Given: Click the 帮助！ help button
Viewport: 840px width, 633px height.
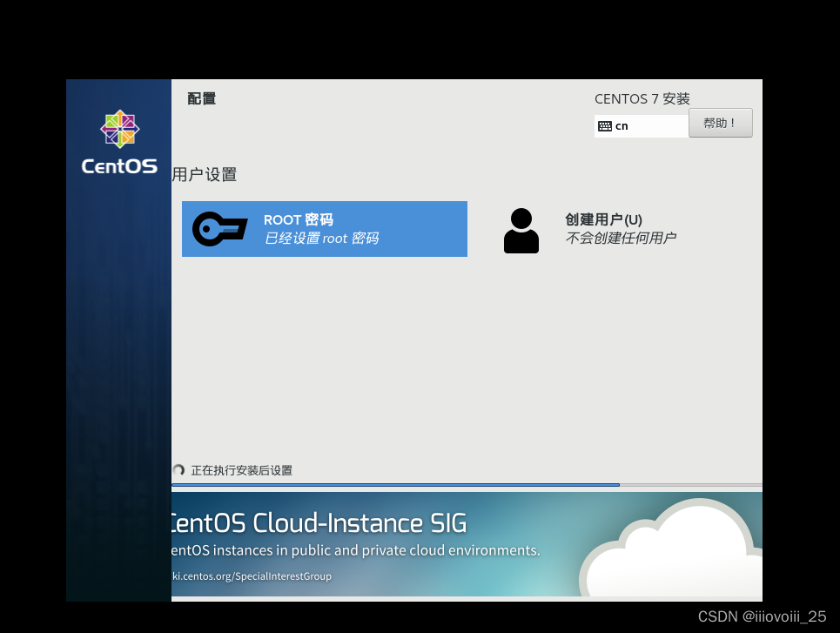Looking at the screenshot, I should pyautogui.click(x=721, y=123).
